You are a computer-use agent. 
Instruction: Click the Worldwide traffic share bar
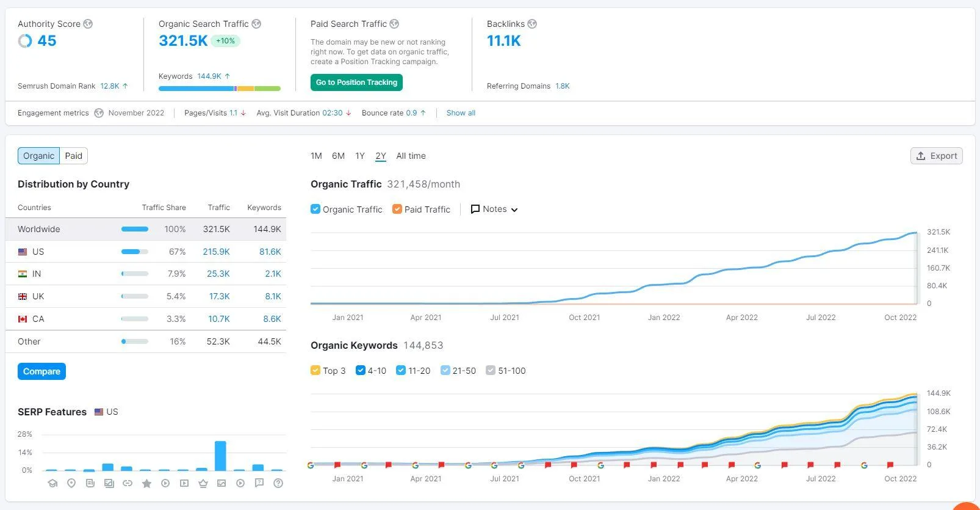pyautogui.click(x=135, y=229)
